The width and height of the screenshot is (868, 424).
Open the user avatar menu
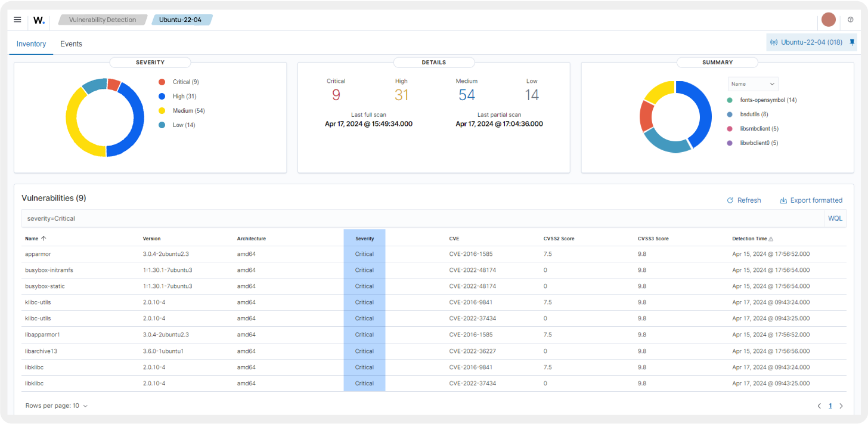point(828,20)
